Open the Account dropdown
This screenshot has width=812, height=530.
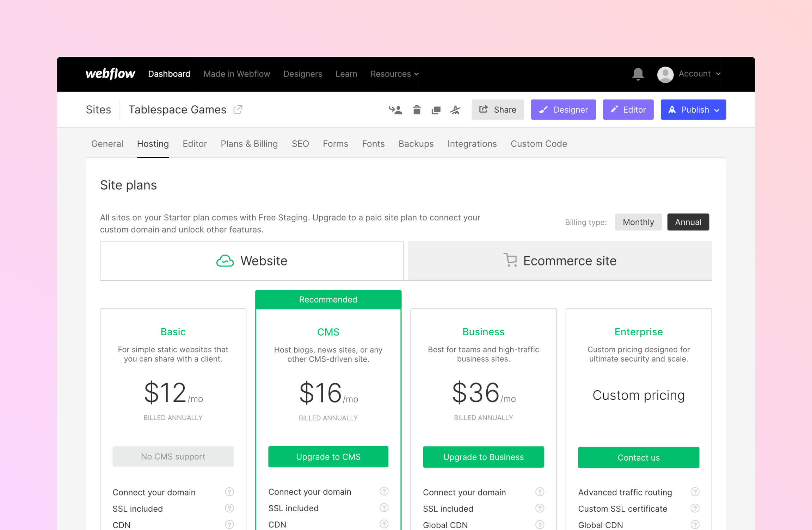point(700,74)
